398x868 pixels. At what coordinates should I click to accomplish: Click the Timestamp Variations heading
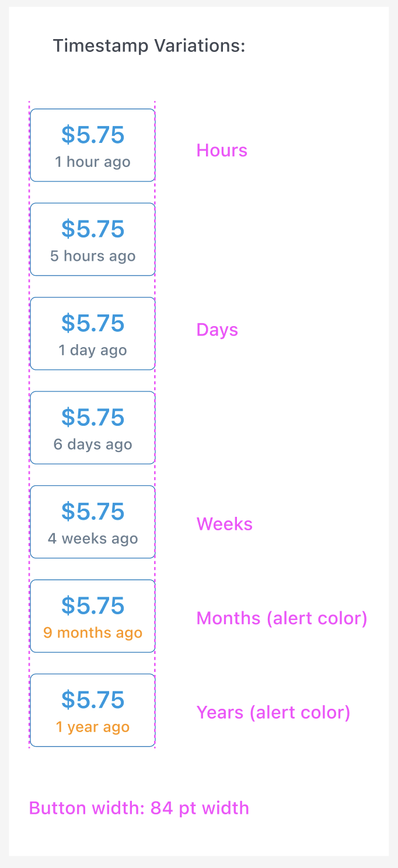pyautogui.click(x=149, y=45)
